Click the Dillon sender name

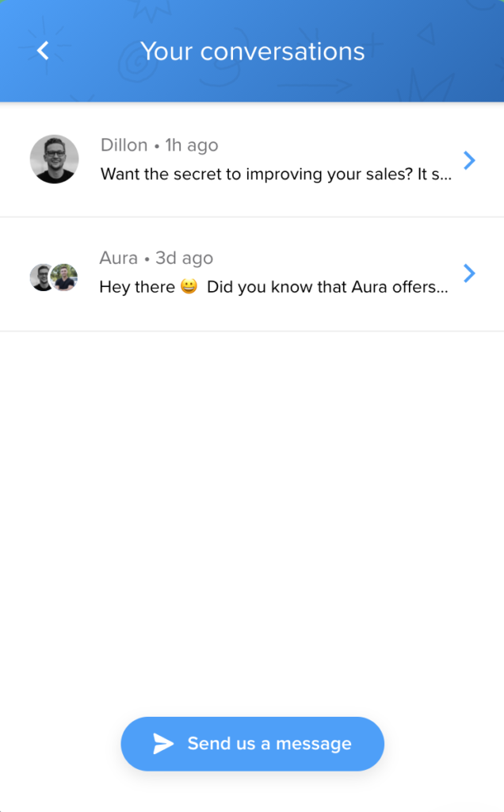(x=124, y=145)
